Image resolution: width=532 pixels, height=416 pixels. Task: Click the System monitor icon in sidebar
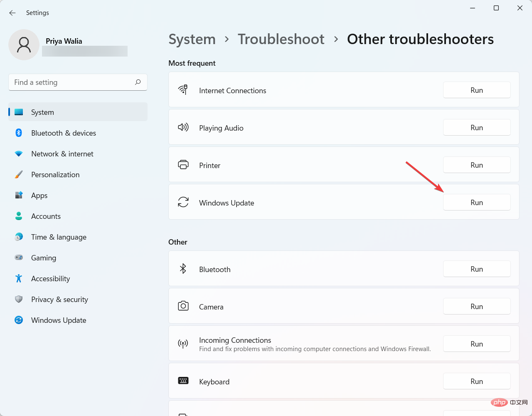[x=19, y=112]
